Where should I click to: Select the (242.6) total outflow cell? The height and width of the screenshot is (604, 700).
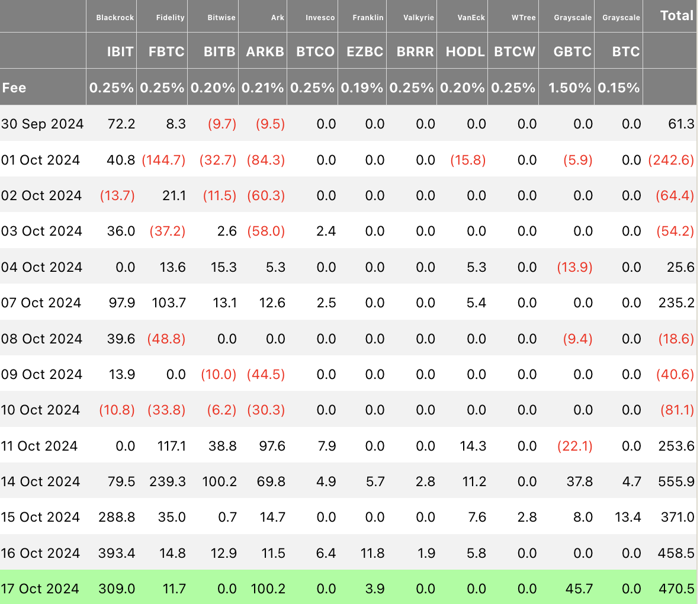point(671,160)
